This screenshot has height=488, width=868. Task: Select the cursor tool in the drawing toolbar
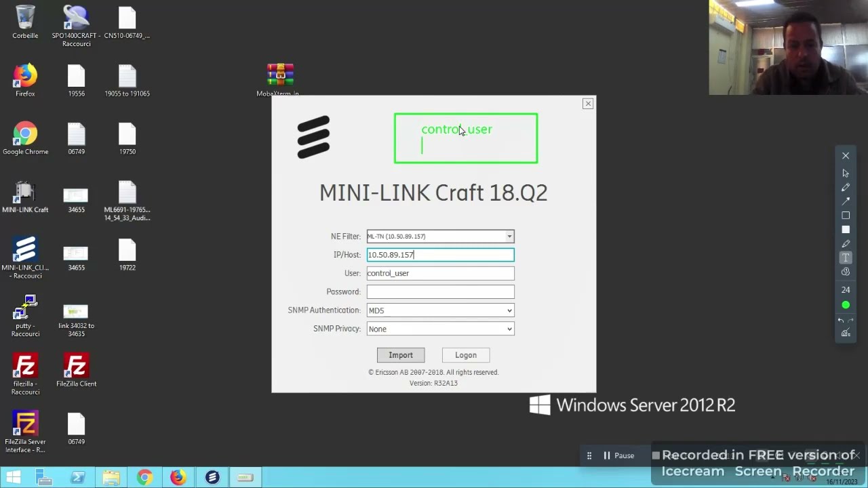click(x=846, y=174)
